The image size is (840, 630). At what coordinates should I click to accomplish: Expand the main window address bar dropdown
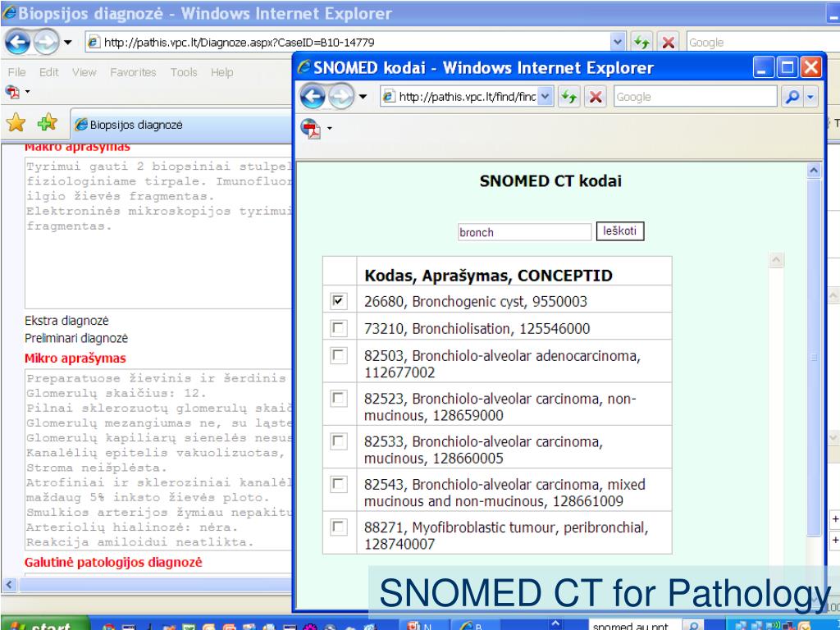pos(618,42)
